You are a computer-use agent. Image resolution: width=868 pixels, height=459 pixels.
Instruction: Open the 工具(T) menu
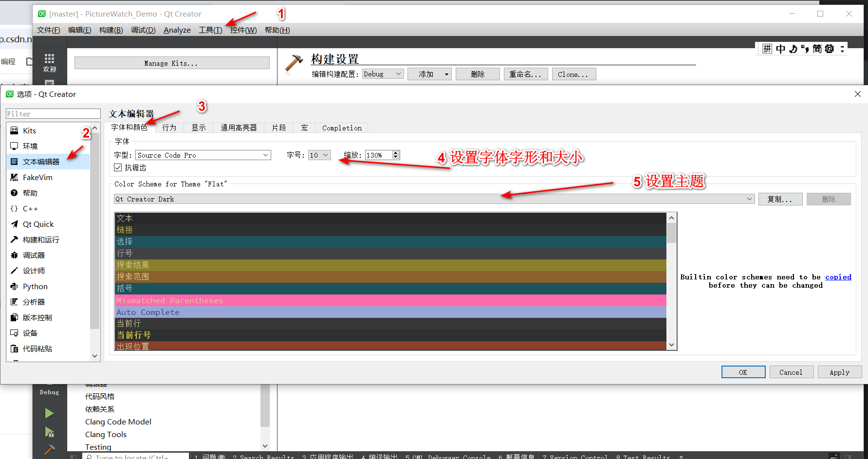(x=210, y=30)
